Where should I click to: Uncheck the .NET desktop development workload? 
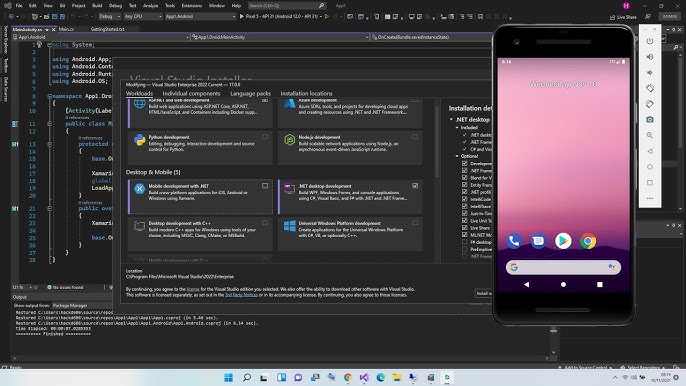tap(415, 186)
